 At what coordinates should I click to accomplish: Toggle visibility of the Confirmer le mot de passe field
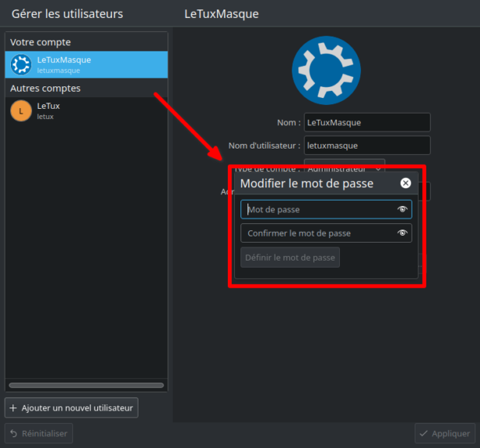402,233
